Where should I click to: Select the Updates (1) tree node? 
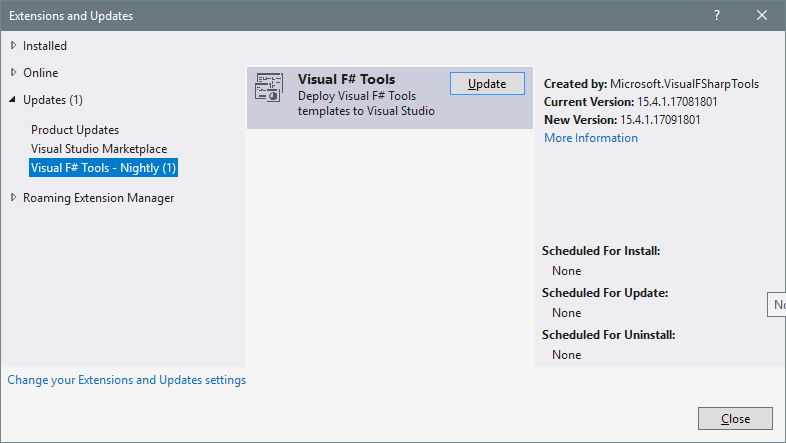pos(53,100)
